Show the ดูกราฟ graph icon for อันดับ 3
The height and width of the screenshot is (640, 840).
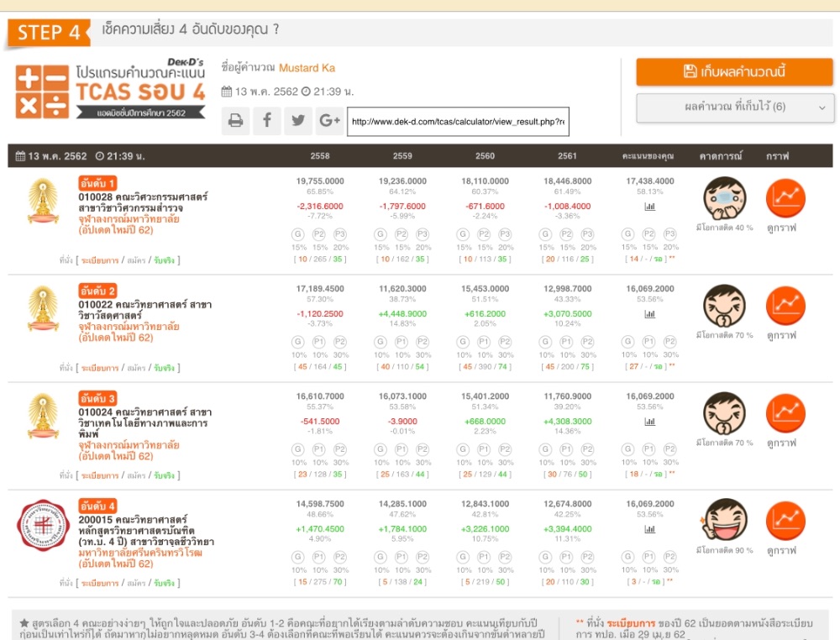tap(785, 413)
